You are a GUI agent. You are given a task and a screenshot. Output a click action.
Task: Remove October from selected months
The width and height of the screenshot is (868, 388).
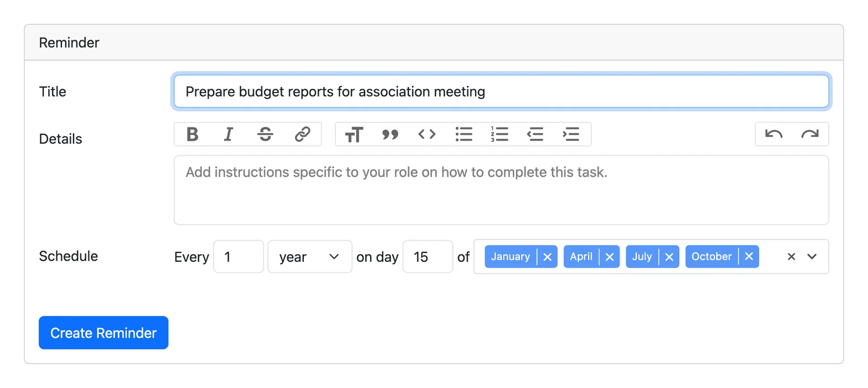pyautogui.click(x=749, y=257)
